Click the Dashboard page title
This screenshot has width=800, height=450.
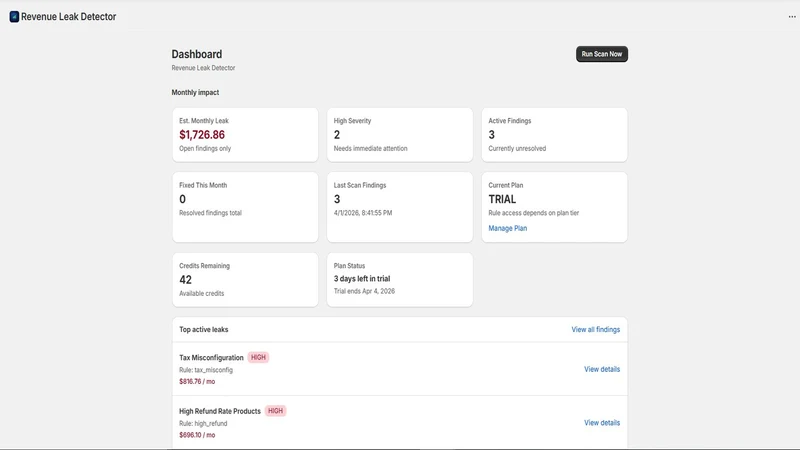click(x=196, y=54)
